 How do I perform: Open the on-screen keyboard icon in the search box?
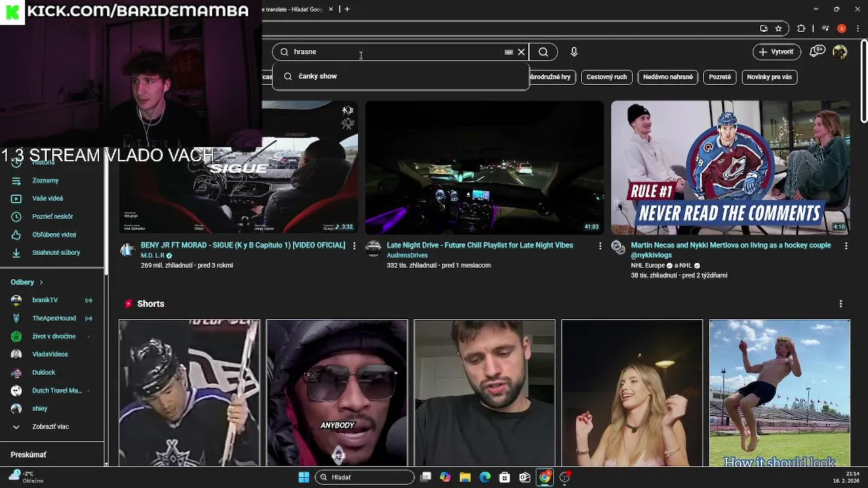point(509,52)
